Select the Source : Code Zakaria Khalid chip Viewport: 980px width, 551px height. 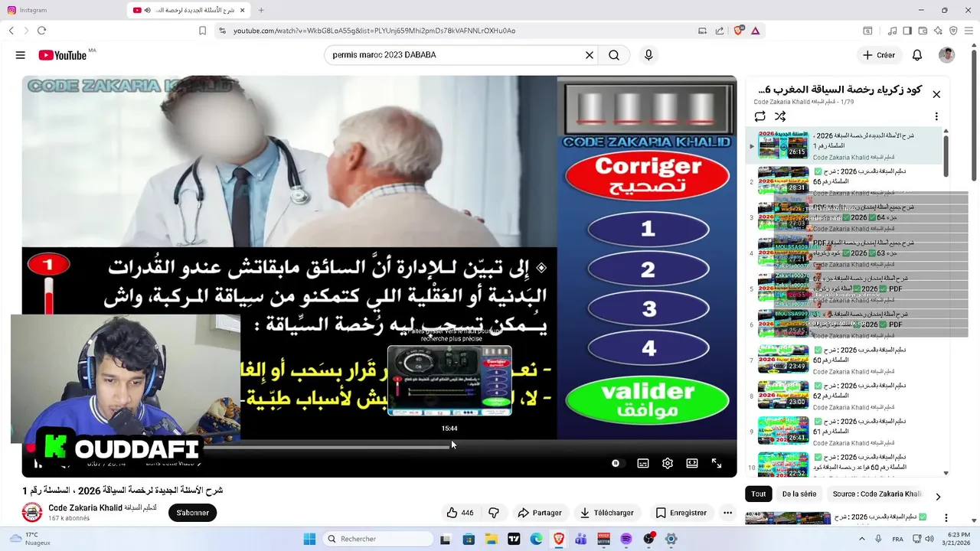click(877, 494)
